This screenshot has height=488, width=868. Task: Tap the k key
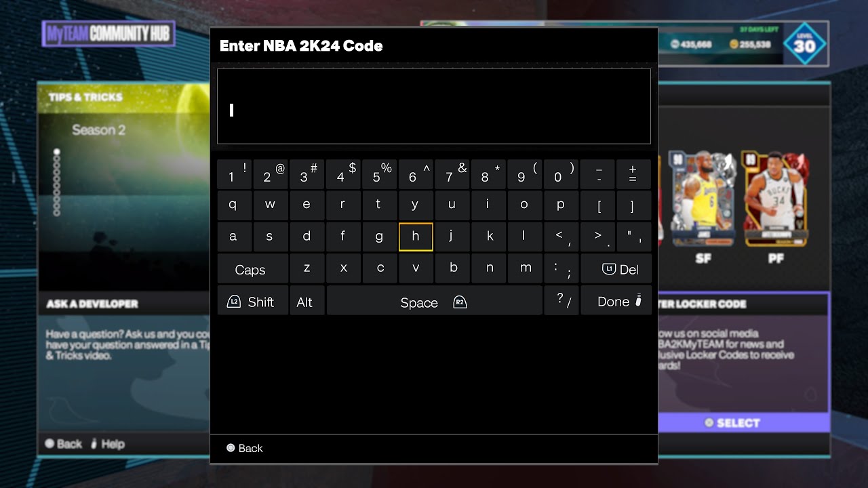point(488,237)
